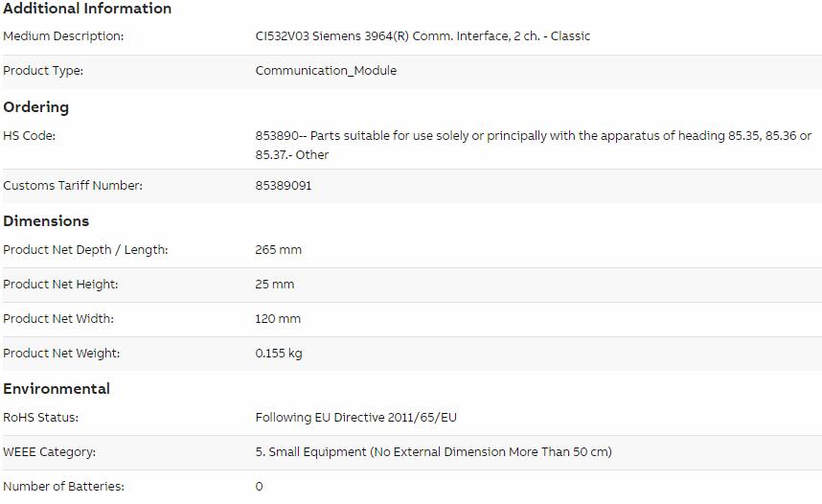Click the Dimensions section heading

click(x=46, y=220)
